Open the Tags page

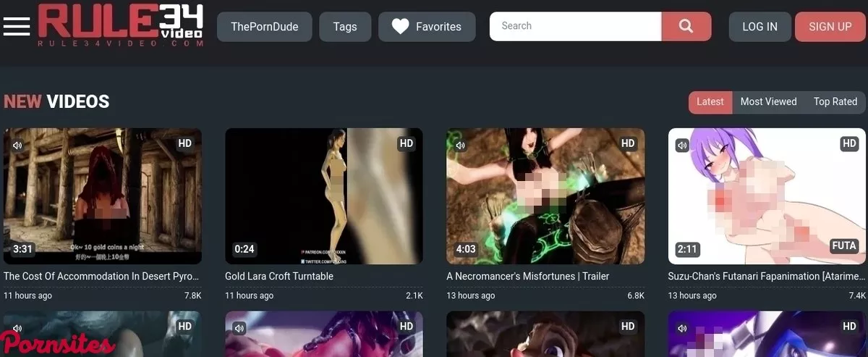(345, 27)
